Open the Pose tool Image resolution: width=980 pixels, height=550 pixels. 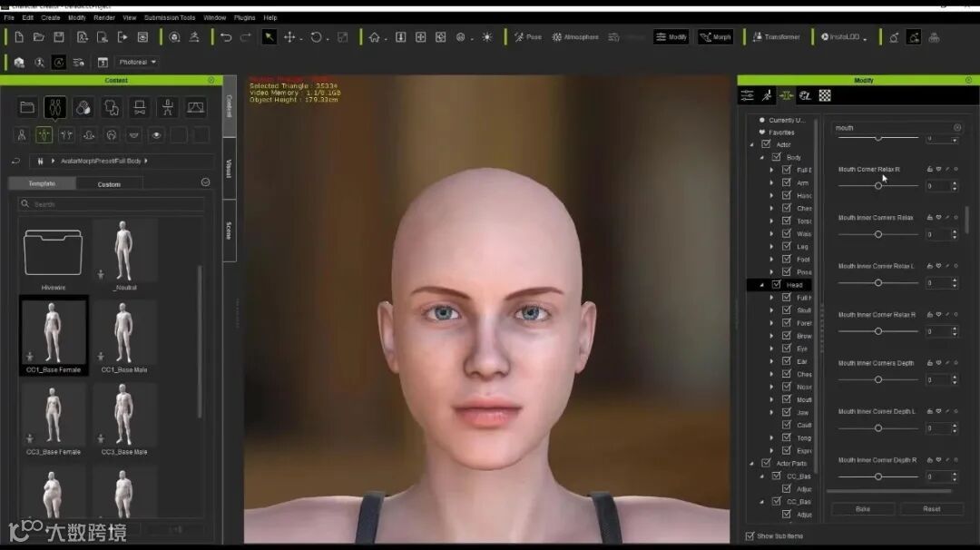coord(528,37)
